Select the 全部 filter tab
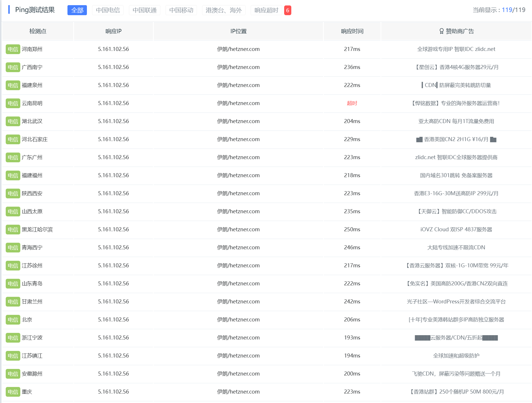 (77, 10)
